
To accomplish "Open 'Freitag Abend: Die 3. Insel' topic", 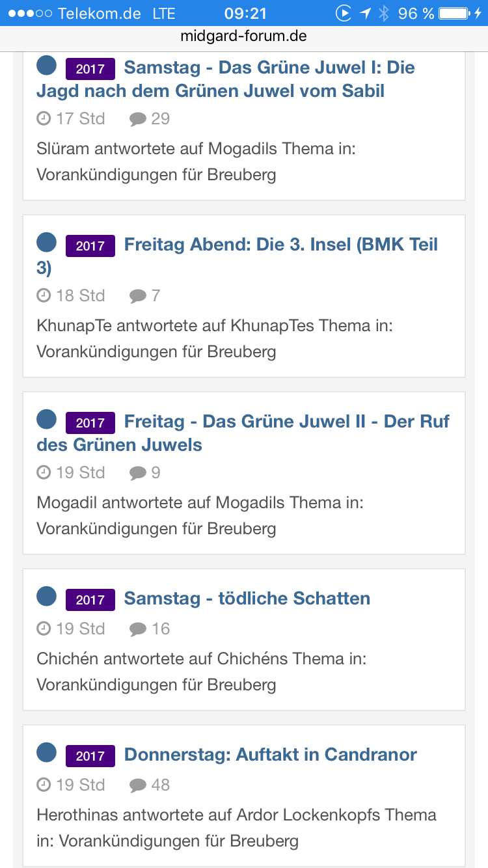I will point(280,245).
